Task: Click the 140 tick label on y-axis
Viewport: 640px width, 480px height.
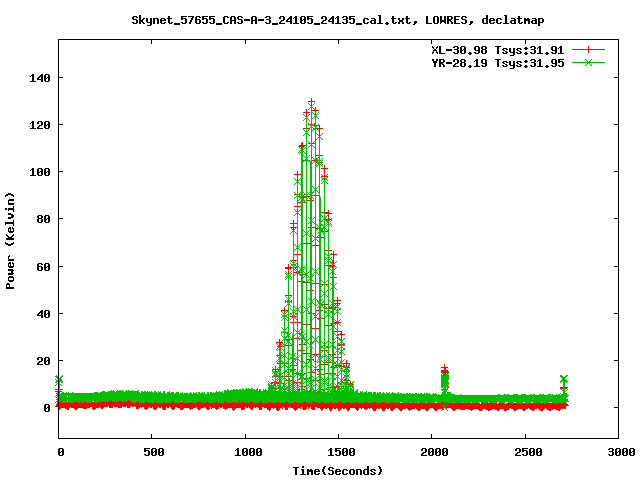Action: 40,78
